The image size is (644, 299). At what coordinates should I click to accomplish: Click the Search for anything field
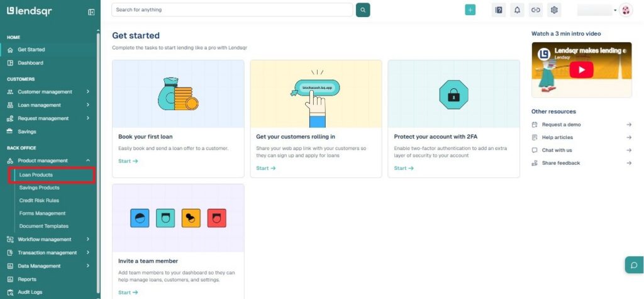click(x=232, y=10)
